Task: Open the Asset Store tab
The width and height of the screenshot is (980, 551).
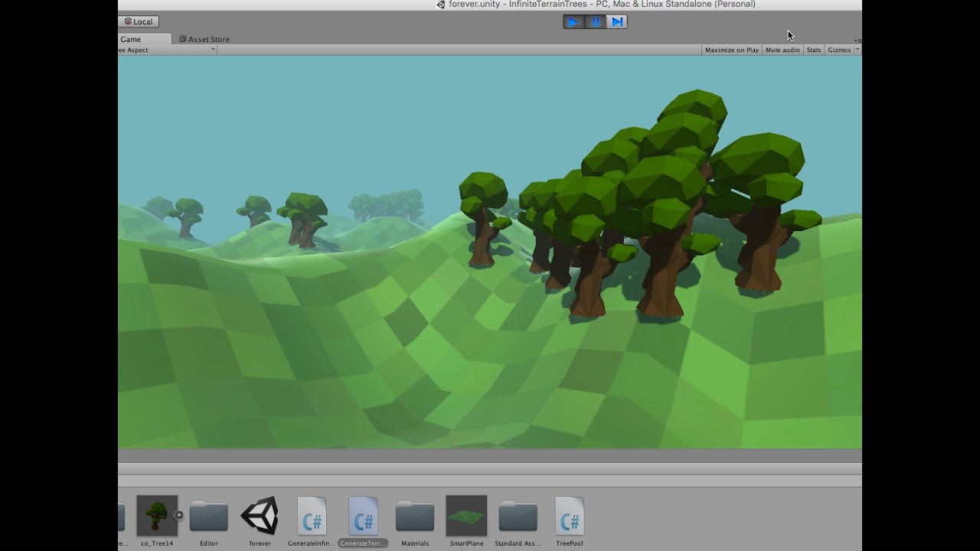Action: coord(204,39)
